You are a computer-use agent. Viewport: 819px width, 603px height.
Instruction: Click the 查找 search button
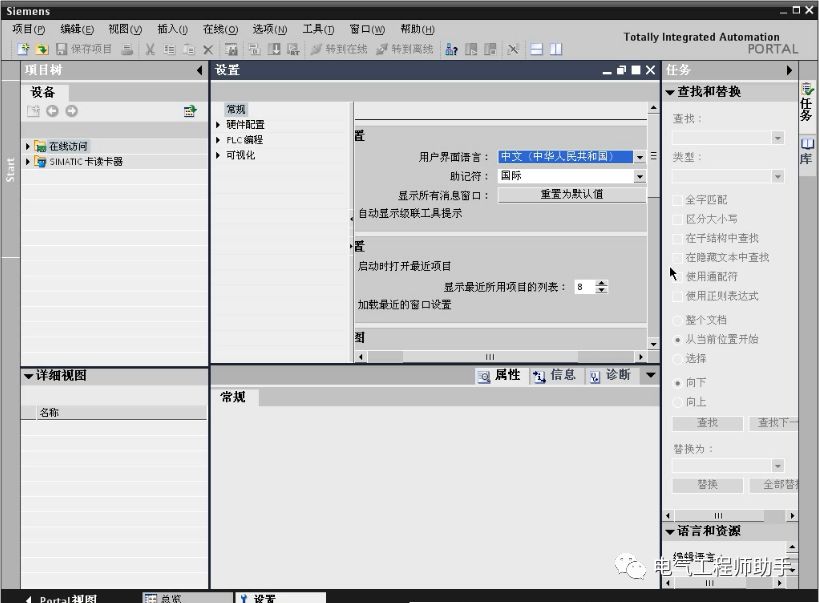707,423
